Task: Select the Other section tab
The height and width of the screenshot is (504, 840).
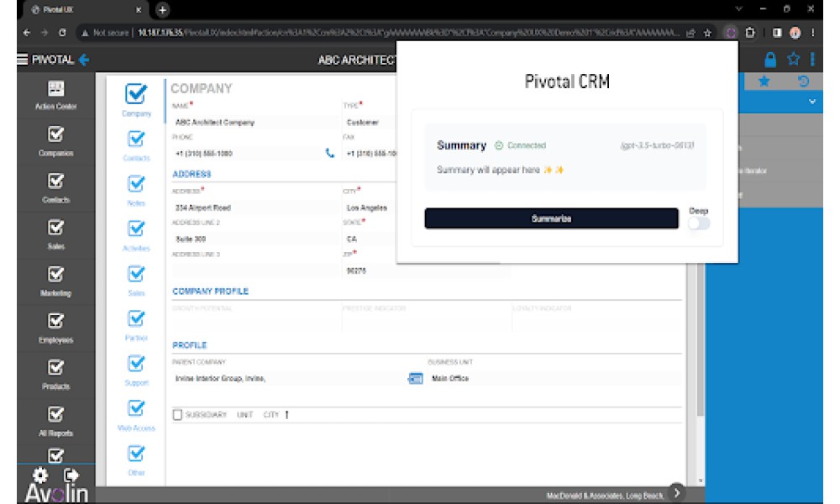Action: pyautogui.click(x=136, y=460)
